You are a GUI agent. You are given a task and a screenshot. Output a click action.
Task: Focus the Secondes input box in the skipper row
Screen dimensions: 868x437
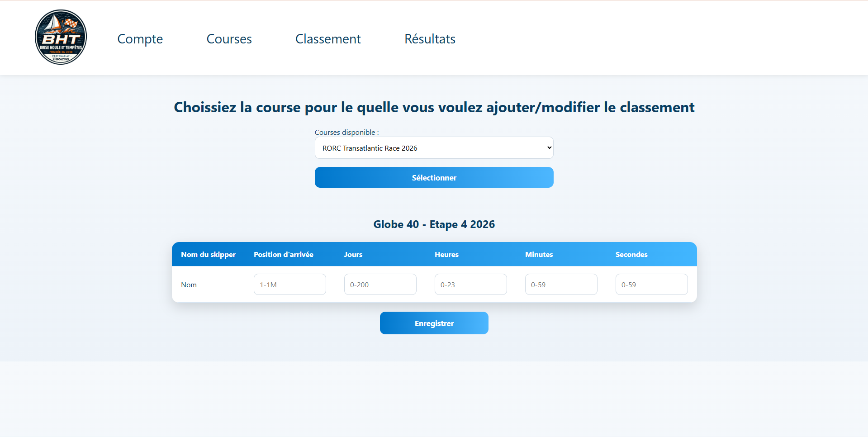point(651,285)
